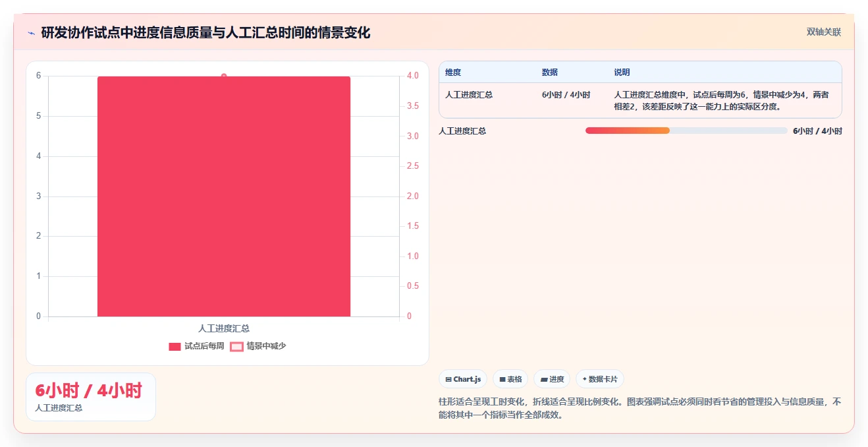The width and height of the screenshot is (868, 447).
Task: Click the left axis 3 tick label
Action: (x=38, y=196)
